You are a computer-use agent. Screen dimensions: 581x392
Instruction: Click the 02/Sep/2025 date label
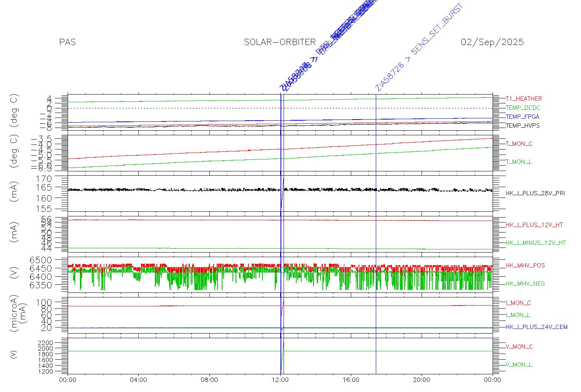(492, 42)
